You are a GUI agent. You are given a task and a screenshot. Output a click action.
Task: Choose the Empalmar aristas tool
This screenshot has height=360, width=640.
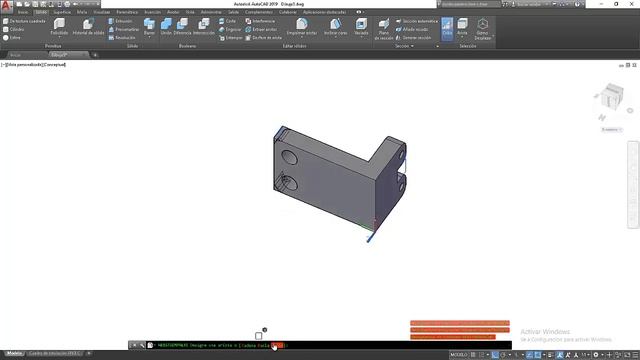point(302,27)
